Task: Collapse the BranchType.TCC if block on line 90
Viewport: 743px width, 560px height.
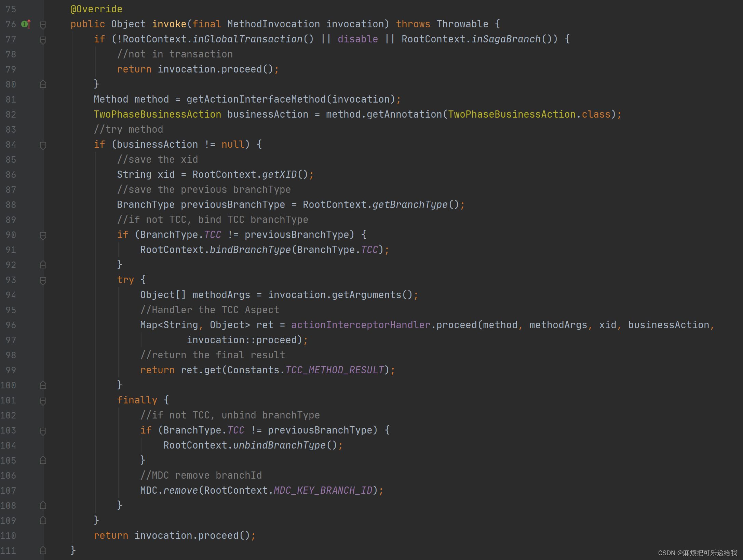Action: 43,235
